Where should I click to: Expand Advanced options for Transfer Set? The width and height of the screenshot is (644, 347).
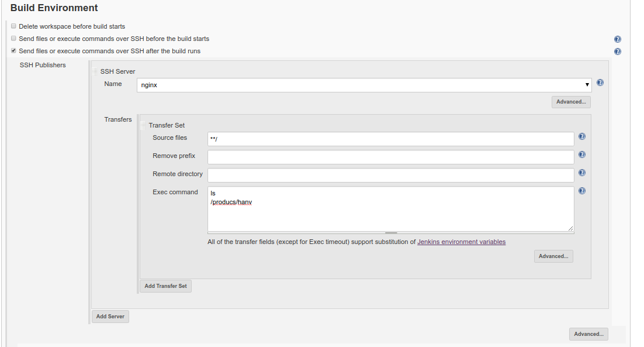[553, 256]
